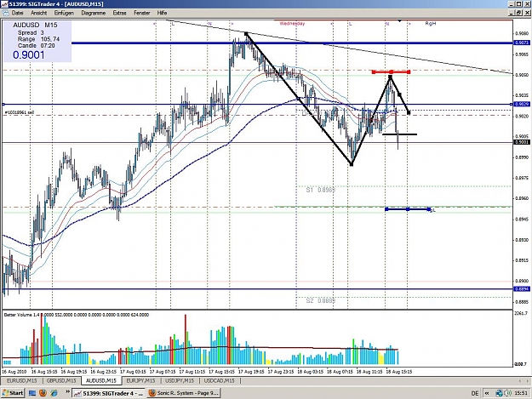The width and height of the screenshot is (532, 399).
Task: Click the S2 0.8889 pivot label
Action: (321, 300)
